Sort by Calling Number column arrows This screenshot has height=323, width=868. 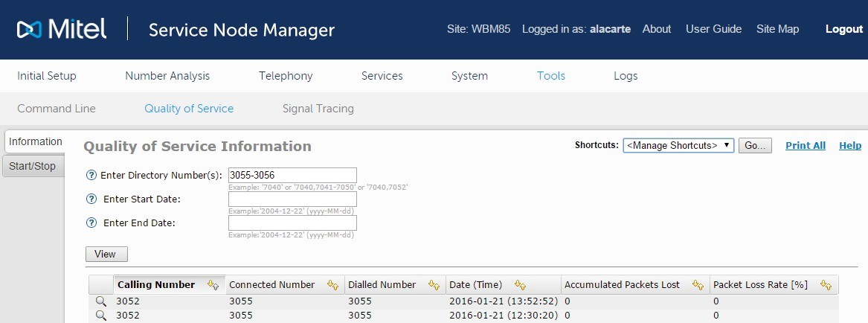click(213, 285)
